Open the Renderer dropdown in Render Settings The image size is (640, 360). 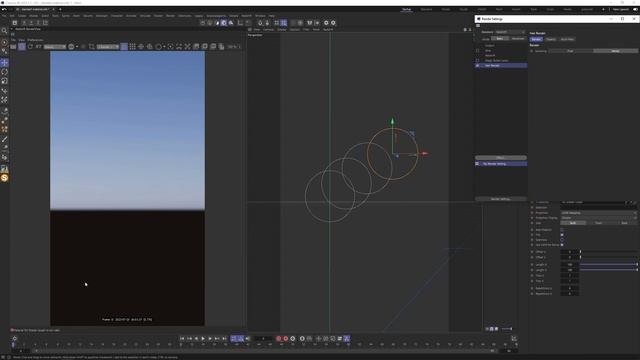510,32
